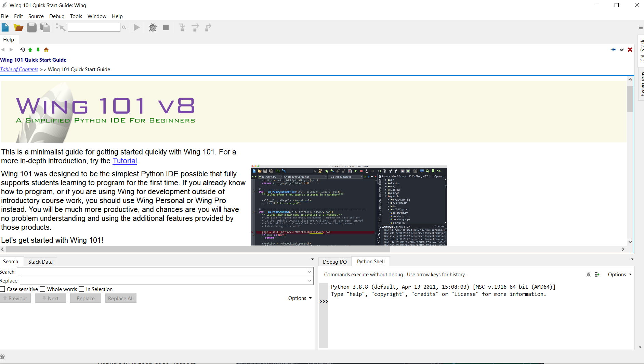Open a file using the folder icon
The height and width of the screenshot is (364, 644).
(18, 27)
